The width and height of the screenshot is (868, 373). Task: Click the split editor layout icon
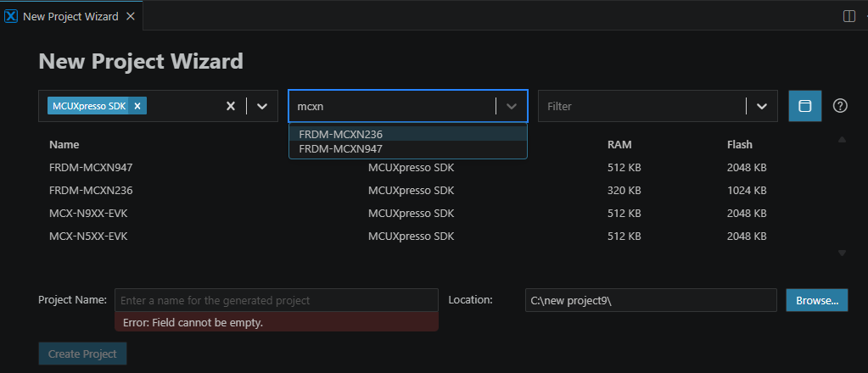pyautogui.click(x=849, y=16)
